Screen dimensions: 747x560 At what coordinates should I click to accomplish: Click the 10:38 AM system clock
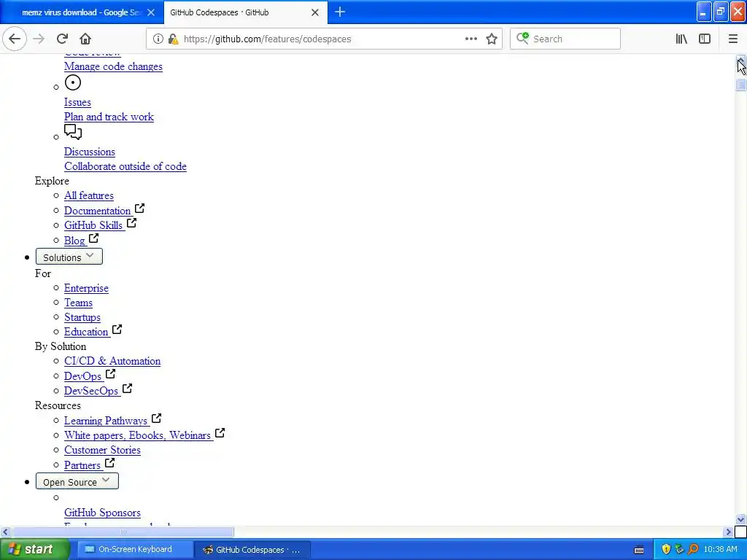[720, 549]
